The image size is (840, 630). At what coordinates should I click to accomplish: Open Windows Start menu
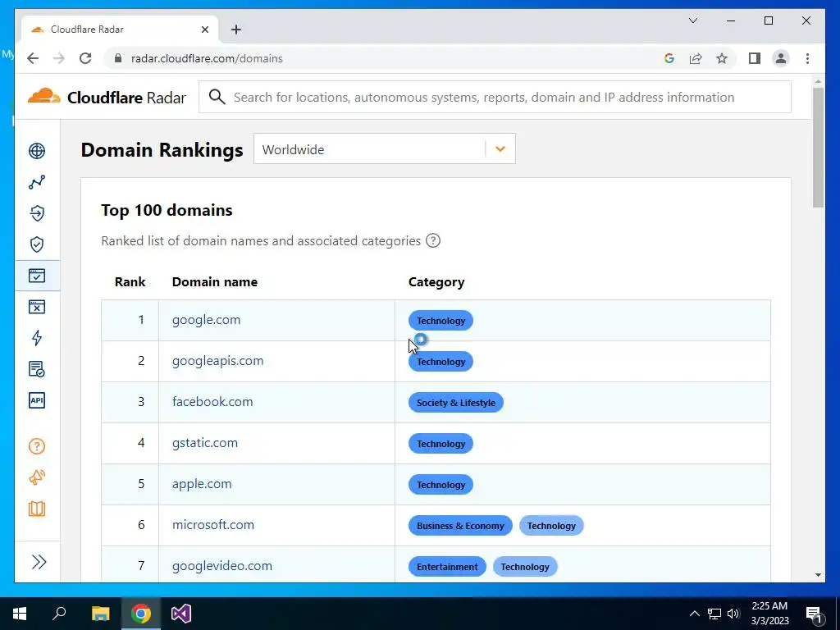pyautogui.click(x=20, y=614)
